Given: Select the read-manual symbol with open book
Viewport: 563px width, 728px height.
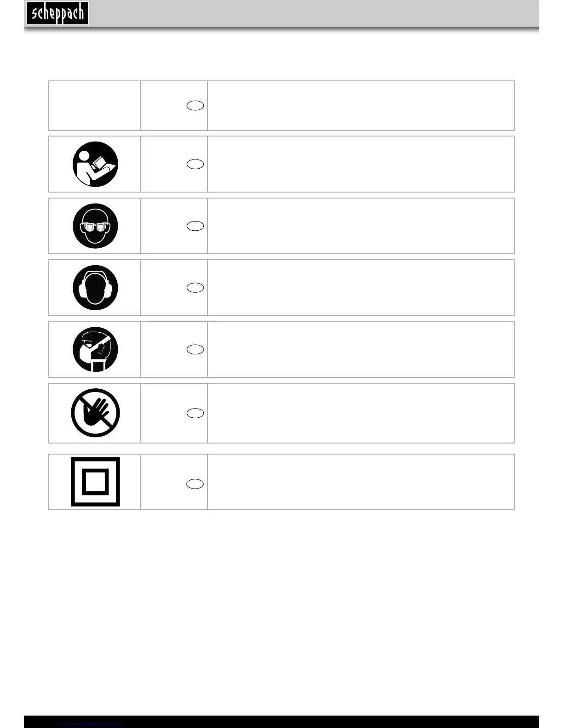Looking at the screenshot, I should 95,164.
